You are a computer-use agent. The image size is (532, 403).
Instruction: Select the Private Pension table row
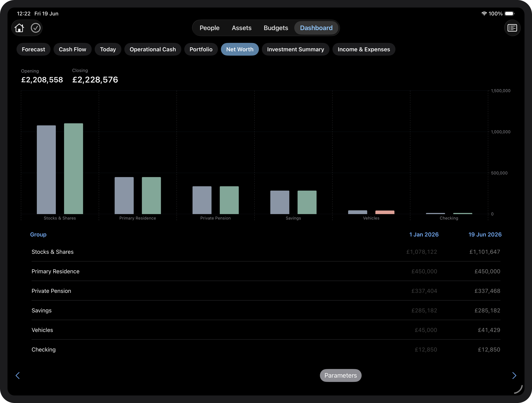point(266,291)
